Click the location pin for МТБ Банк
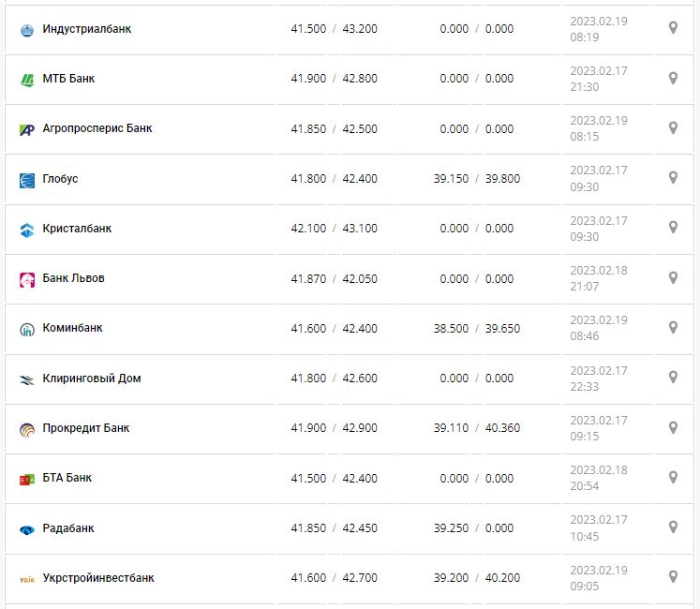This screenshot has height=609, width=700. tap(673, 78)
